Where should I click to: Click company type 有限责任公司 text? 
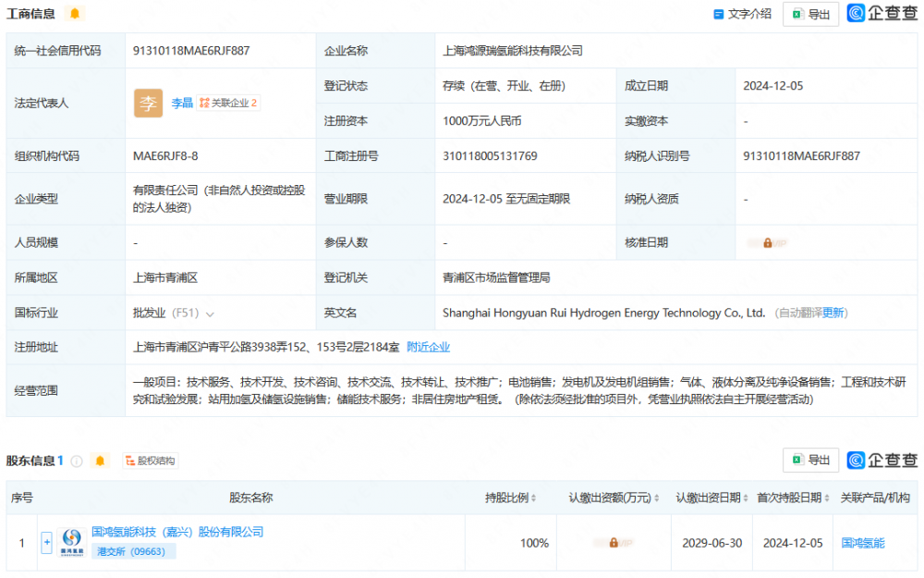point(219,199)
